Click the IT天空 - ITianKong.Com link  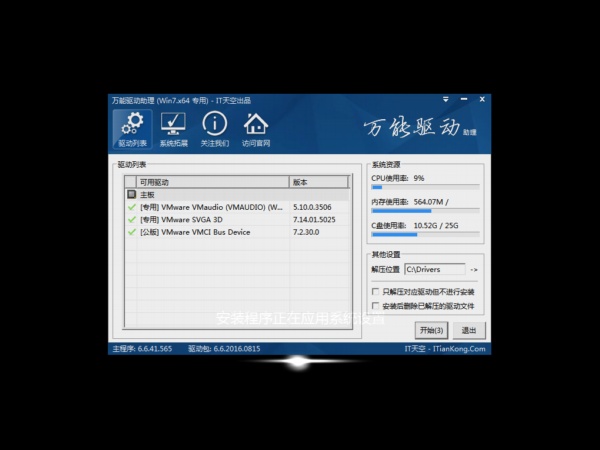click(x=445, y=349)
